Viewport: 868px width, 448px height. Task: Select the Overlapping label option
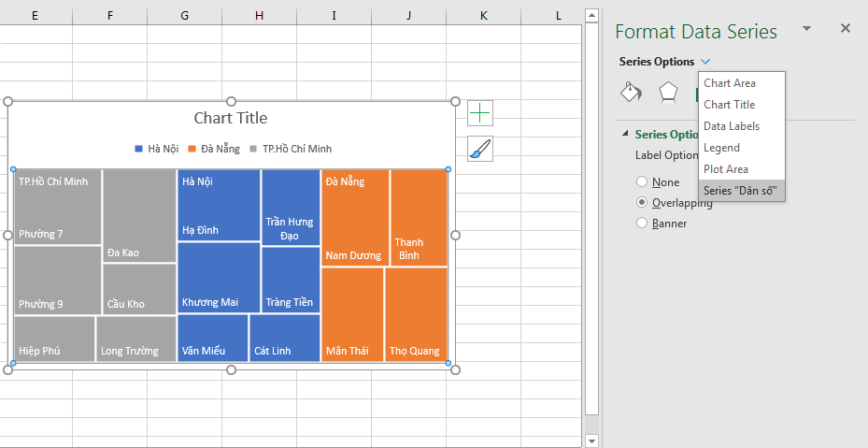point(642,203)
